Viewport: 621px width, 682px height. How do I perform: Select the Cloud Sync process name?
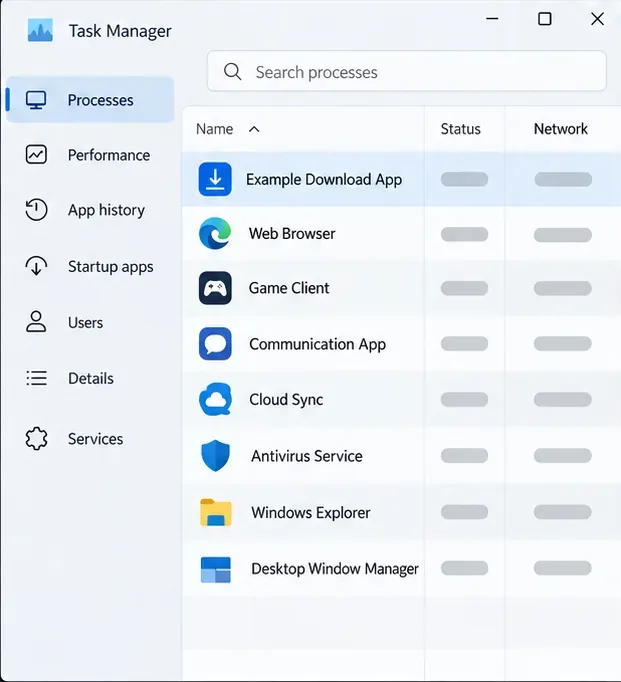click(286, 399)
